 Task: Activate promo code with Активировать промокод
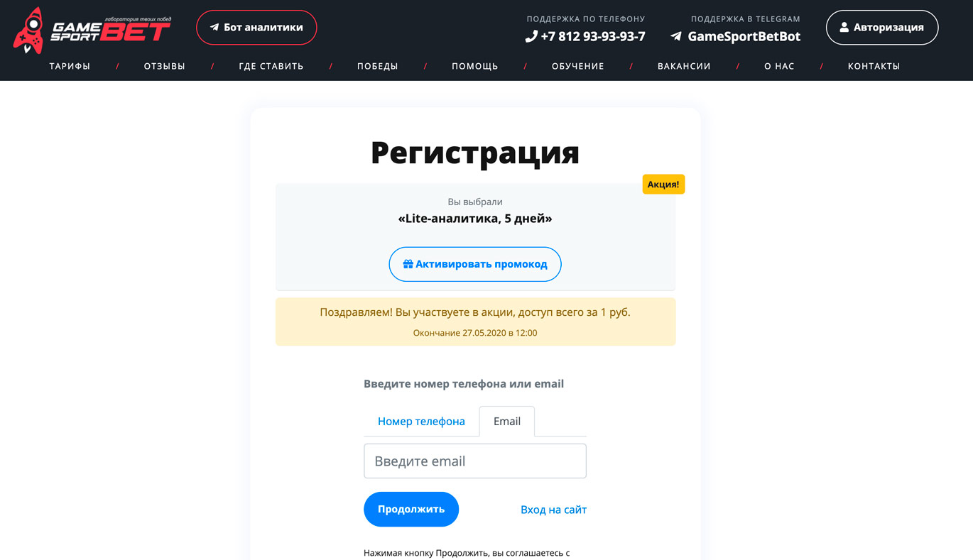coord(475,264)
